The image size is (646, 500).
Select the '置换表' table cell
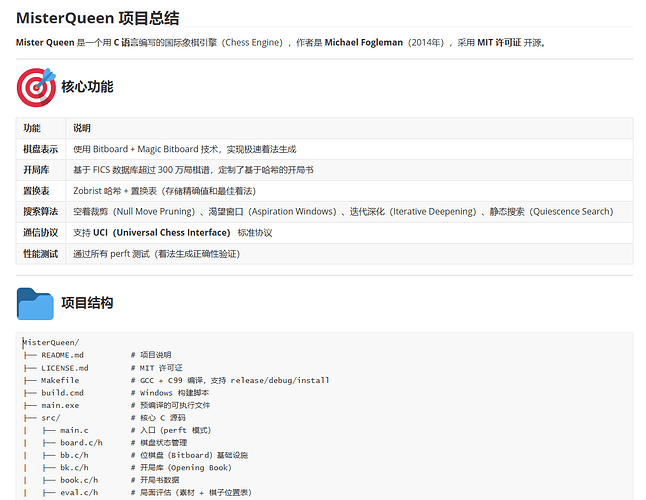(x=41, y=191)
